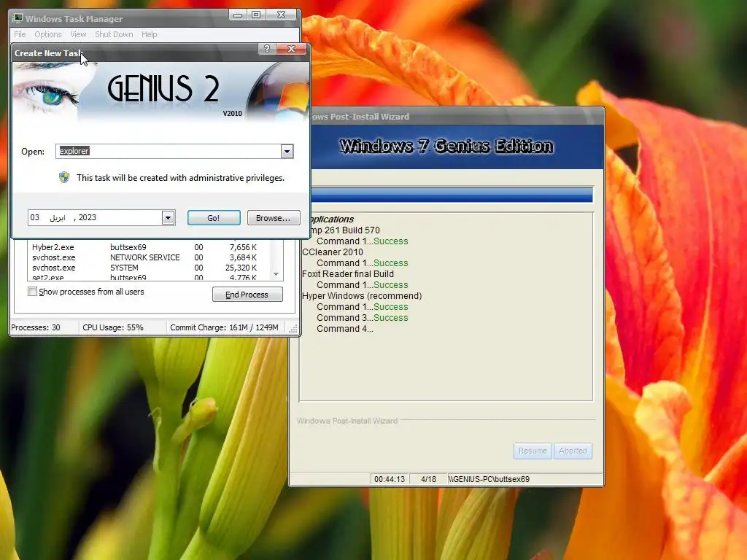Click the Hyper Windows (recommend) entry
This screenshot has height=560, width=747.
pos(362,296)
